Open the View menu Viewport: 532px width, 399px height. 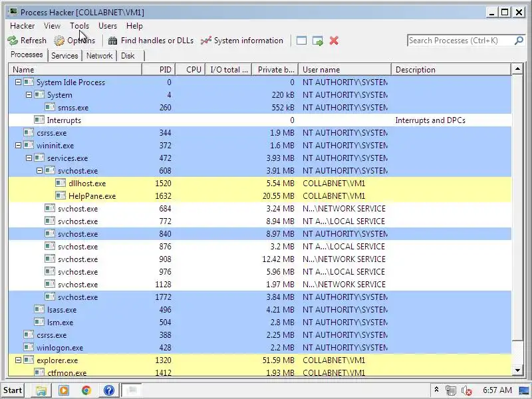point(52,26)
